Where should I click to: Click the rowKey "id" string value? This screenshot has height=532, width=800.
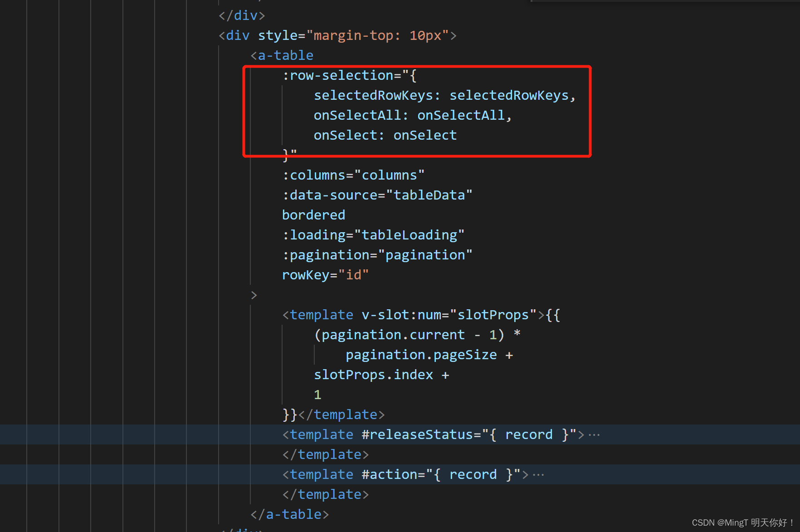tap(354, 275)
